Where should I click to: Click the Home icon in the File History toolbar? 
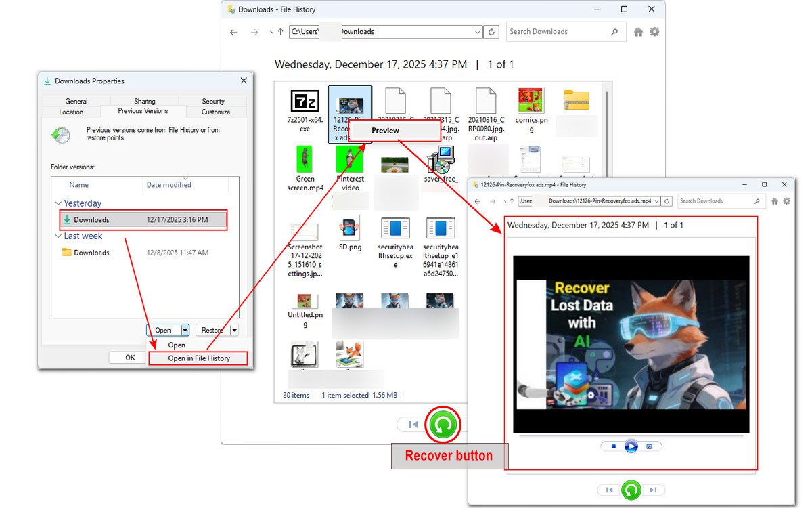pyautogui.click(x=638, y=32)
